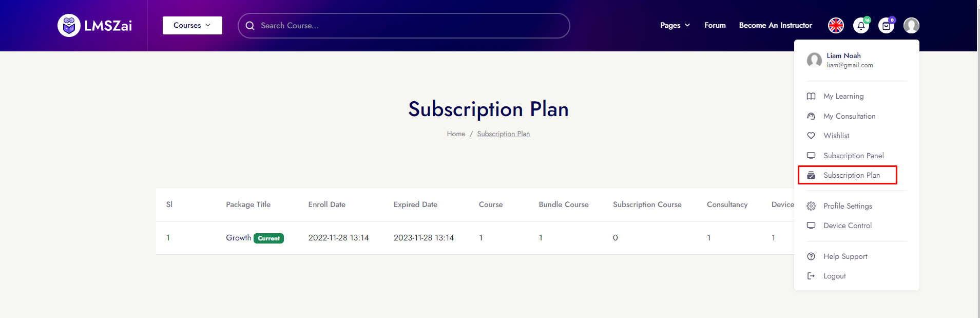Image resolution: width=980 pixels, height=318 pixels.
Task: Go to Home breadcrumb link
Action: [455, 134]
